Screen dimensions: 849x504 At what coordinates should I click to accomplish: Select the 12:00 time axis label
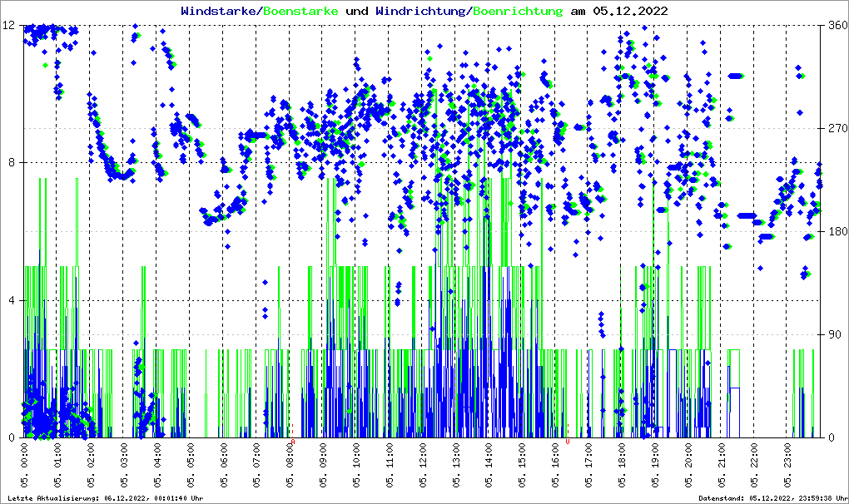(x=423, y=467)
